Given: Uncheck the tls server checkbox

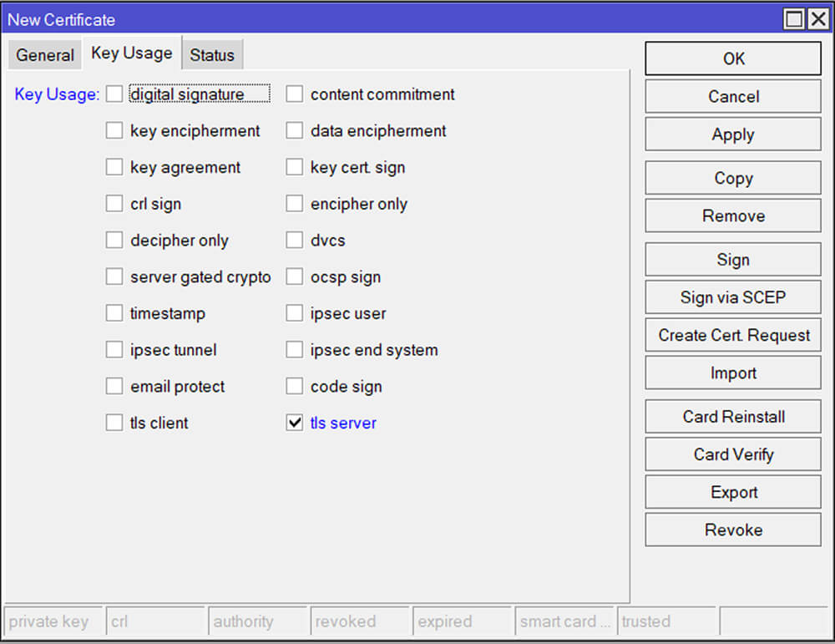Looking at the screenshot, I should coord(295,423).
